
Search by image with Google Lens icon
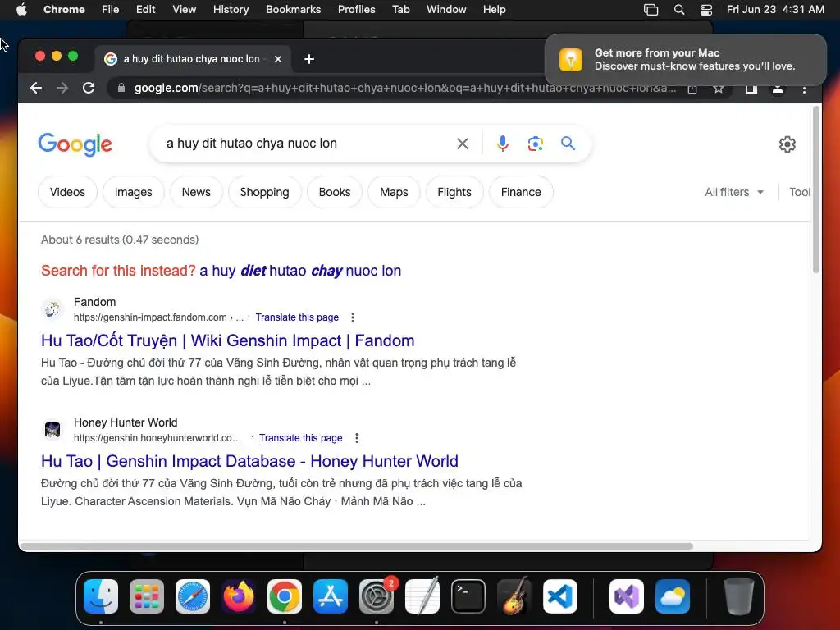(535, 144)
